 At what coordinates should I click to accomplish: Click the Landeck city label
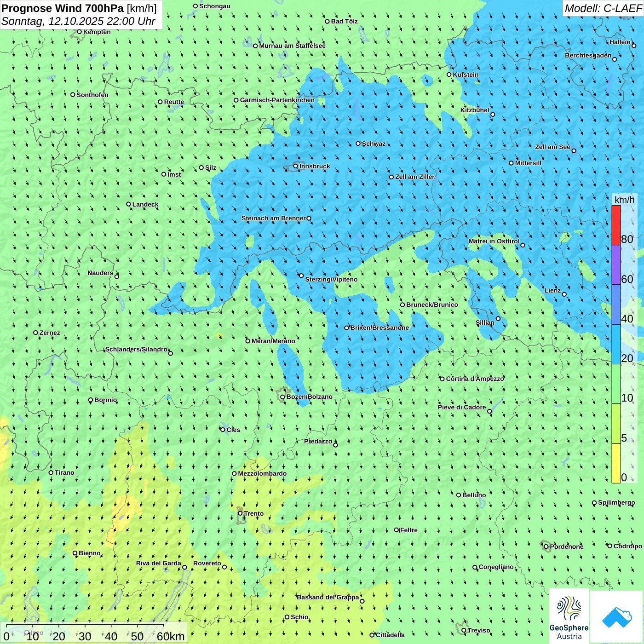click(145, 204)
